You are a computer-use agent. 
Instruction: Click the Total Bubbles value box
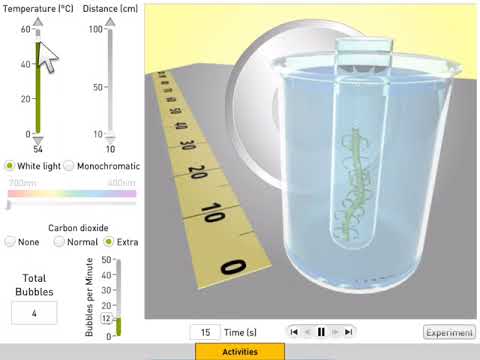[x=34, y=313]
